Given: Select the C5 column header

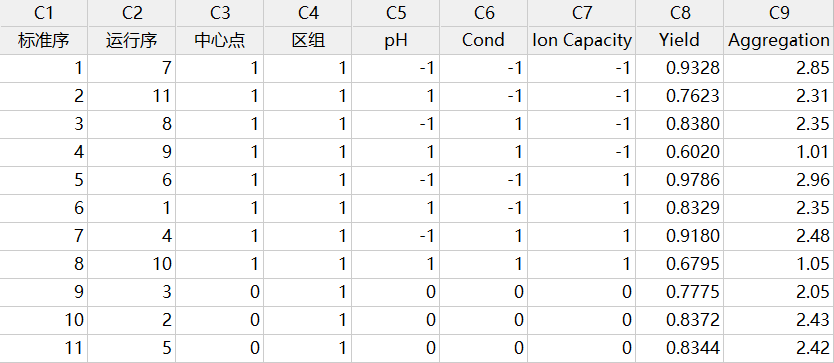Looking at the screenshot, I should [x=396, y=13].
